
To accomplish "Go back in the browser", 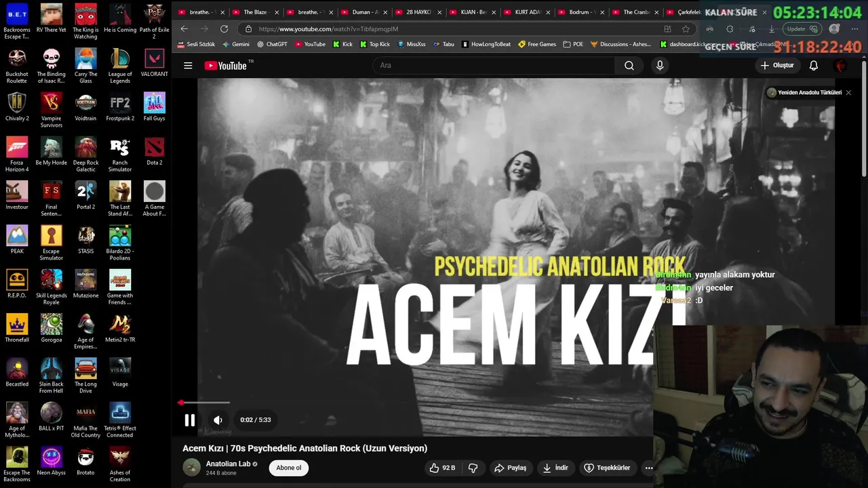I will 184,29.
